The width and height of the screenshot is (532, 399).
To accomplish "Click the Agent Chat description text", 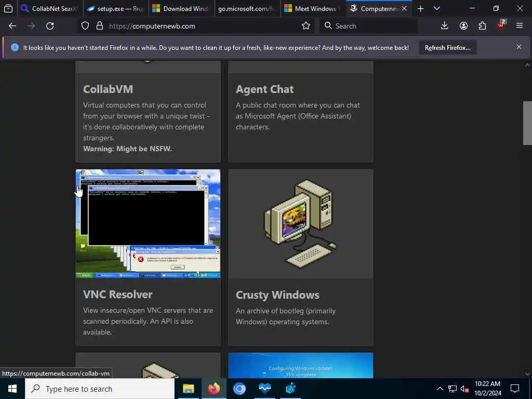I will 298,116.
